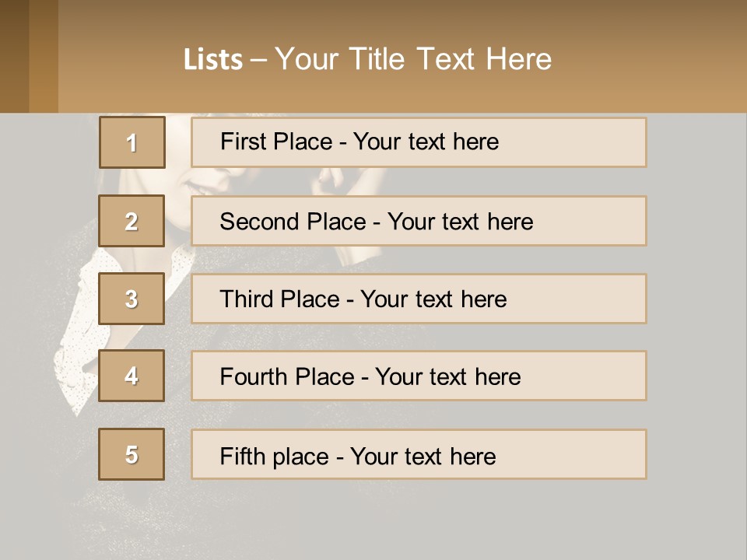
Task: Click the dark brown stripe at header's left edge
Action: coord(14,56)
